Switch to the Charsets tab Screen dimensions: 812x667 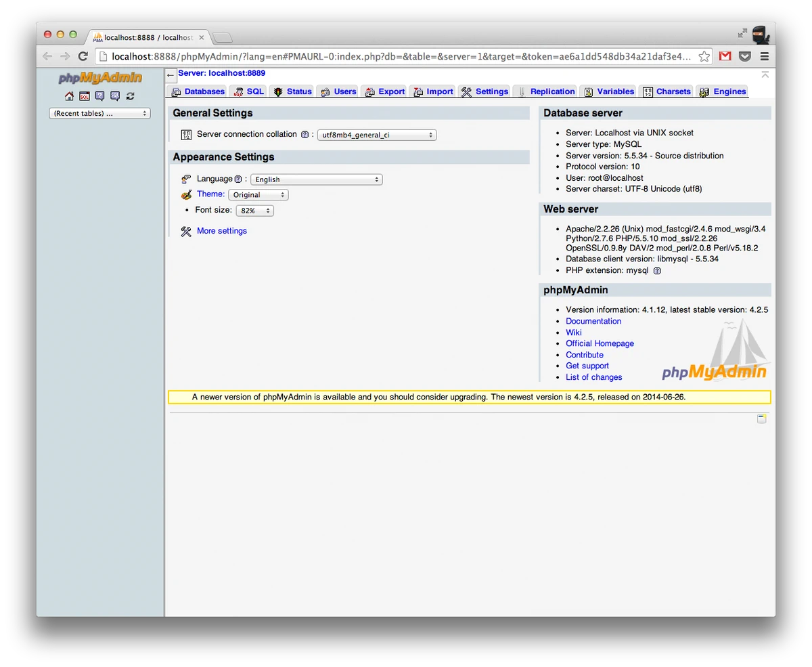tap(667, 91)
